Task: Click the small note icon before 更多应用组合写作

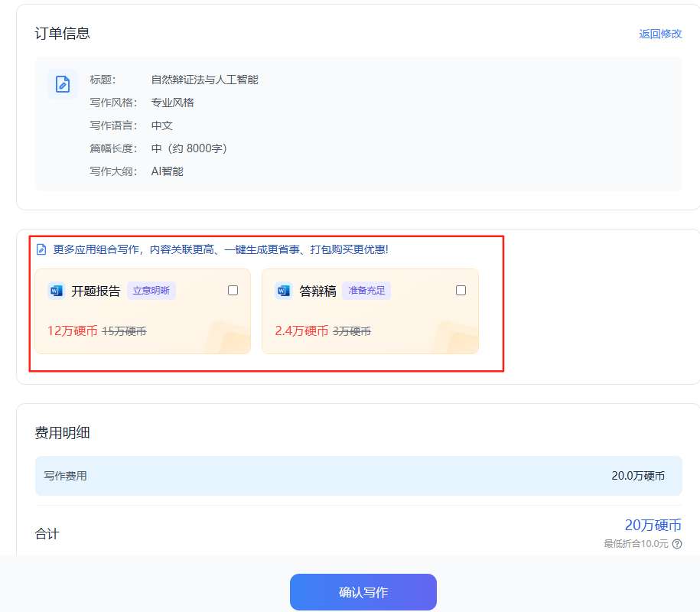Action: (x=42, y=249)
